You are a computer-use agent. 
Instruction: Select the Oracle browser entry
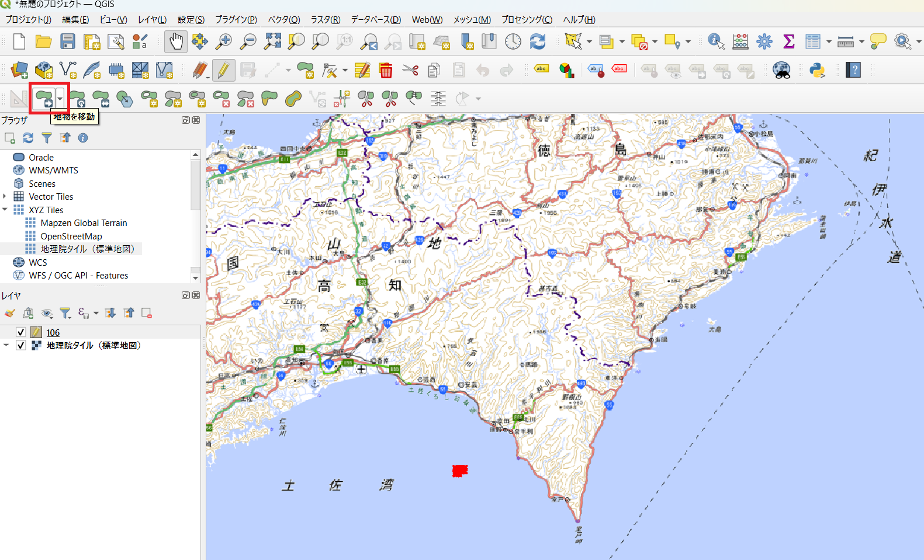click(41, 157)
